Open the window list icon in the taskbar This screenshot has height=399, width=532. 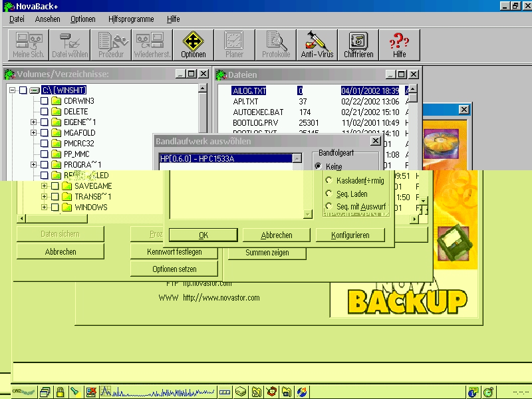click(x=45, y=392)
